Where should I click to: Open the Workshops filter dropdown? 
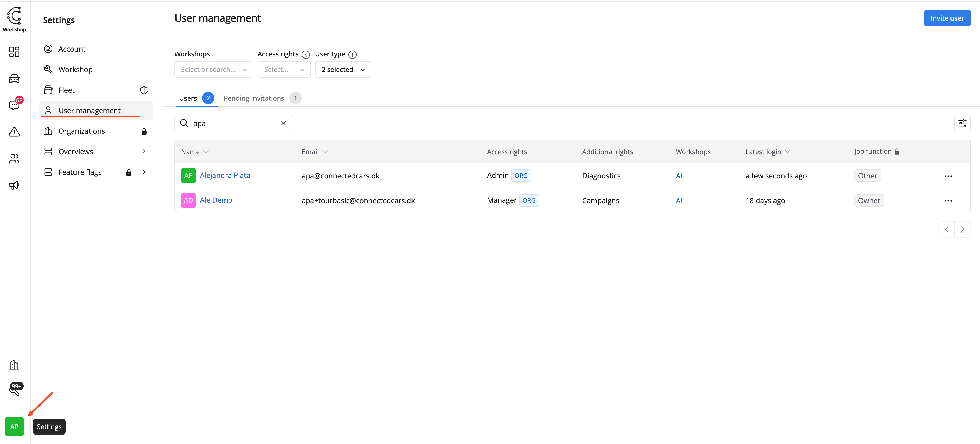point(213,69)
